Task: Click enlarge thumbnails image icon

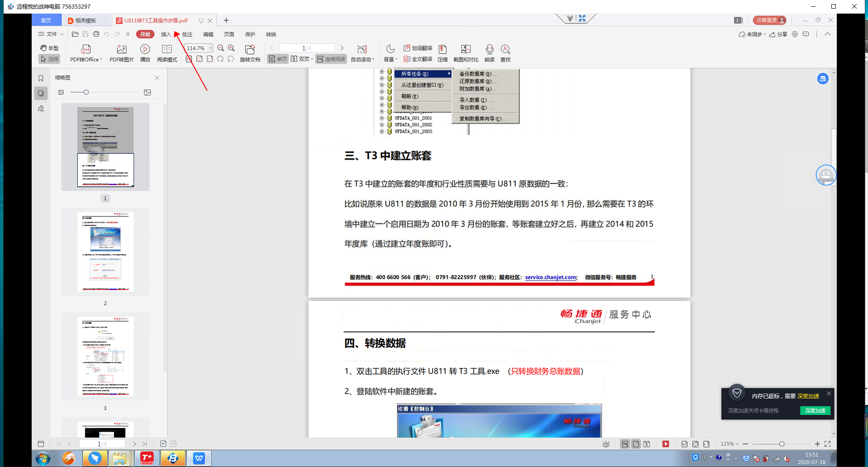Action: pos(147,92)
